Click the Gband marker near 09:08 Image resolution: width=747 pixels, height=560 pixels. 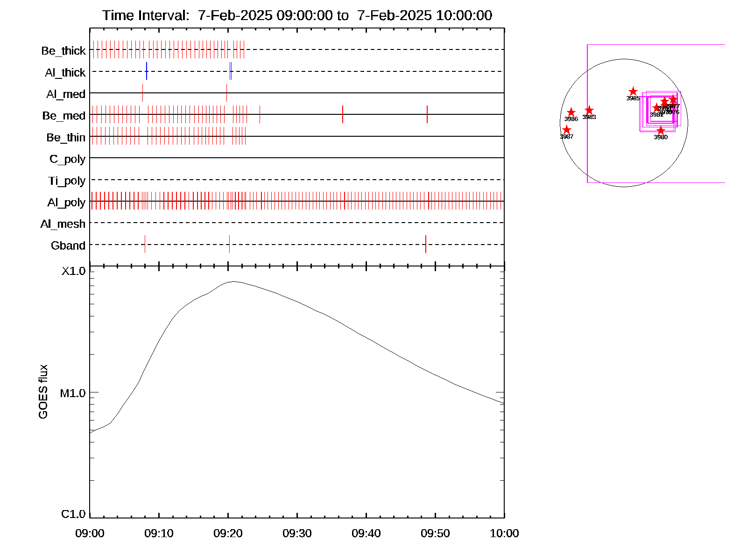pyautogui.click(x=145, y=244)
